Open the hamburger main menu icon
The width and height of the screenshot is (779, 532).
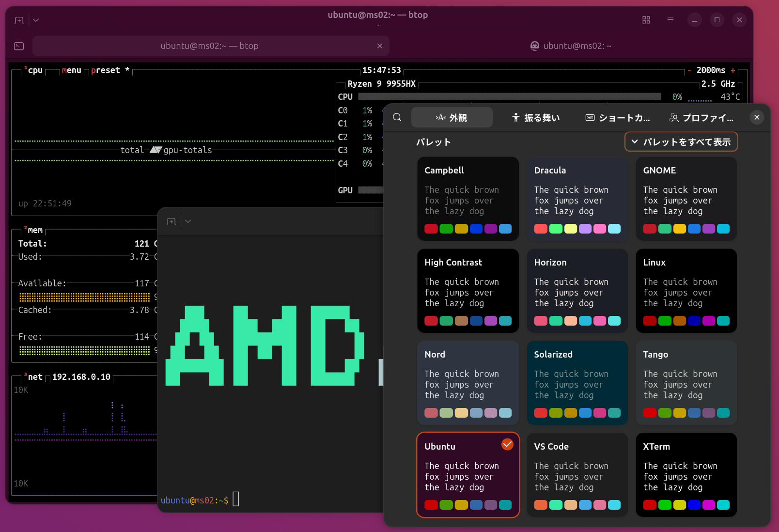(x=670, y=20)
